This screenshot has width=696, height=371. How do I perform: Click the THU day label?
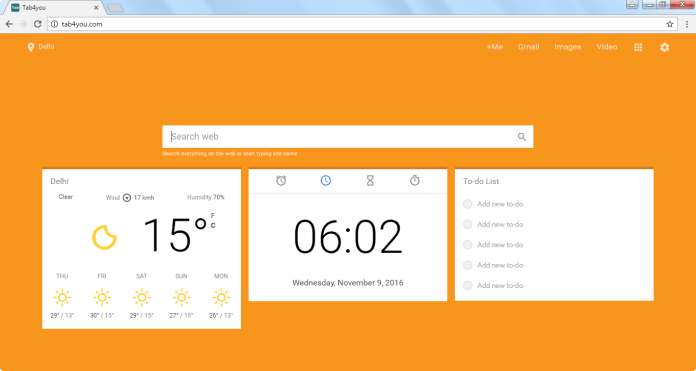pos(62,276)
